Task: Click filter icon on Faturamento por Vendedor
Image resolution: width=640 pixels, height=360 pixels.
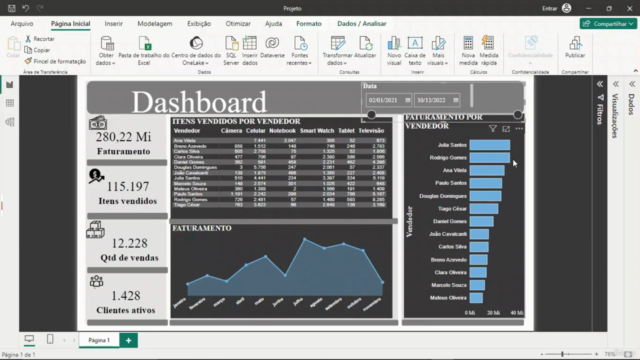Action: point(493,129)
